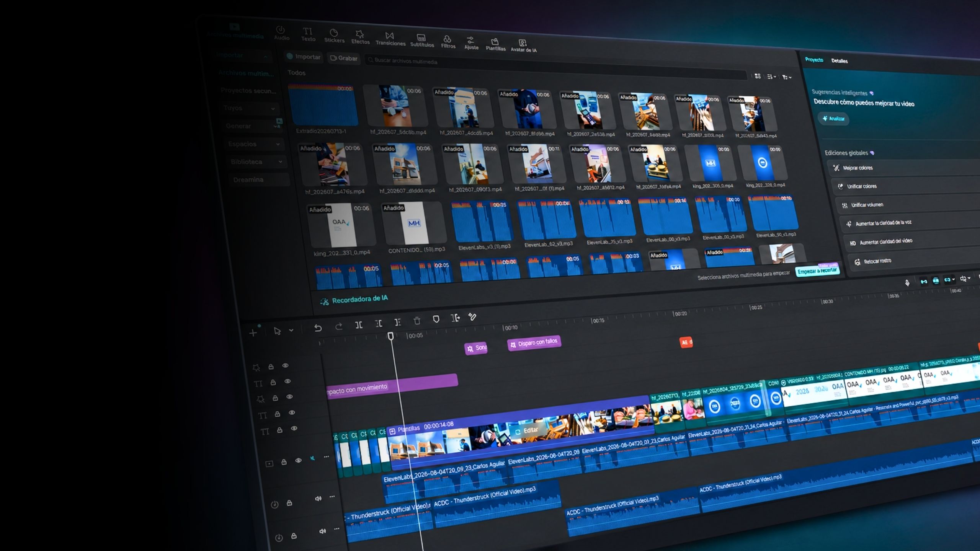980x551 pixels.
Task: Click the undo arrow in timeline toolbar
Action: pos(318,328)
